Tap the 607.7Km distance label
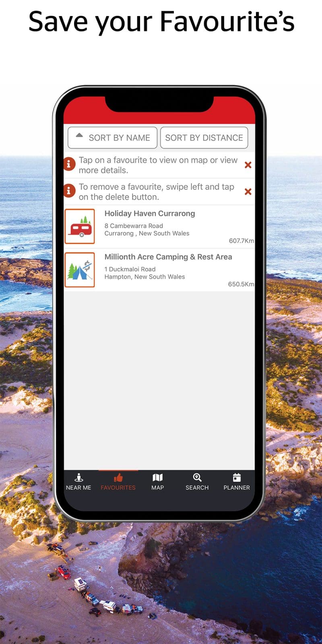The image size is (322, 644). [241, 241]
